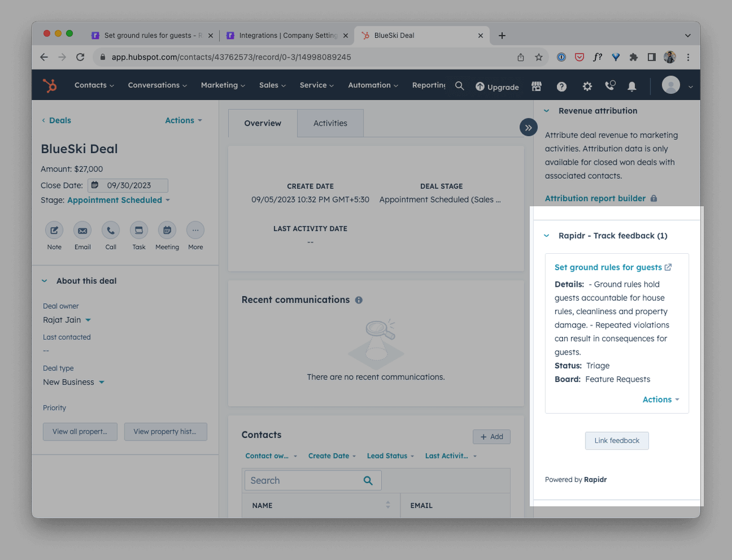The width and height of the screenshot is (732, 560).
Task: Open the search magnifier in top navigation
Action: tap(459, 85)
